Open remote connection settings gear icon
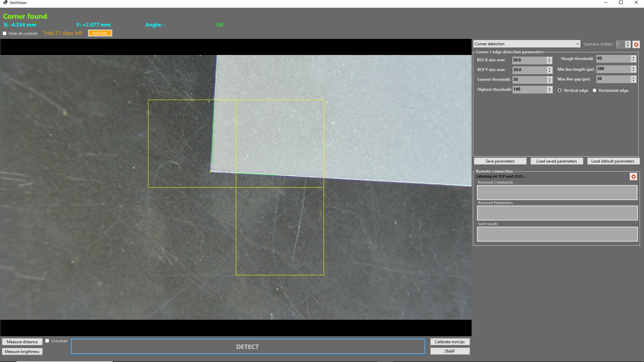The height and width of the screenshot is (362, 644). coord(633,177)
